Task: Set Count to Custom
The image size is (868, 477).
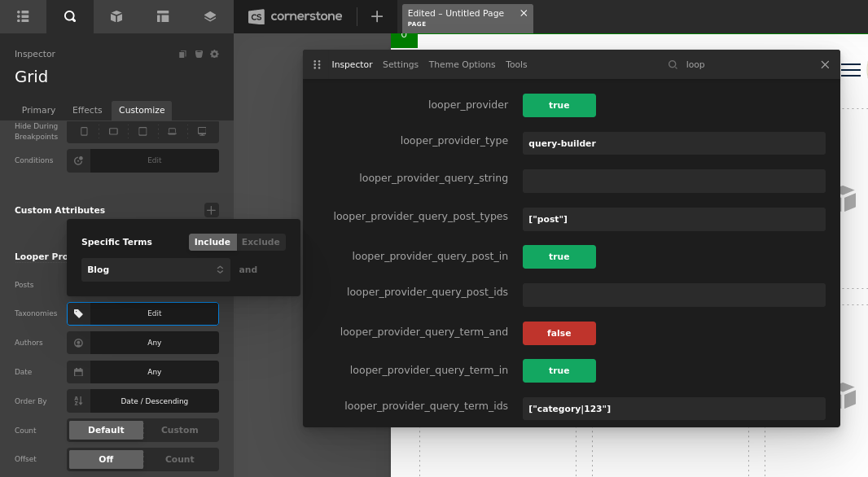Action: coord(180,431)
